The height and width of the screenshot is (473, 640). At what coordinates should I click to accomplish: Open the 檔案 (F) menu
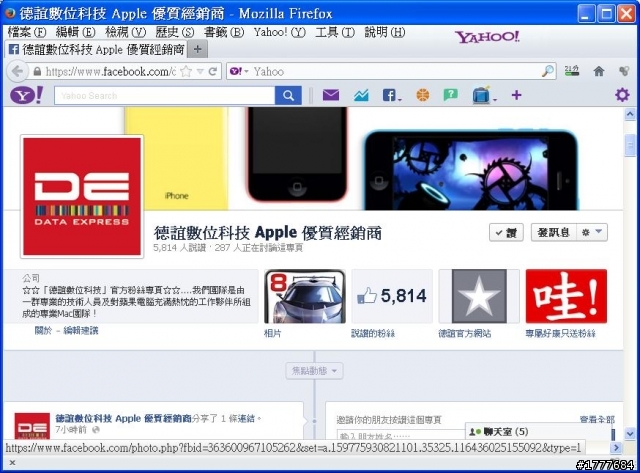pos(27,32)
